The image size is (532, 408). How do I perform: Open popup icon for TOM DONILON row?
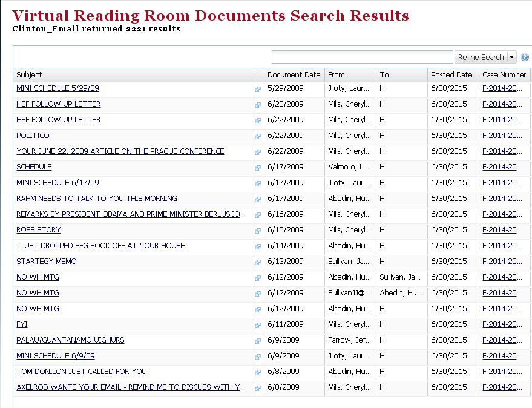tap(258, 372)
